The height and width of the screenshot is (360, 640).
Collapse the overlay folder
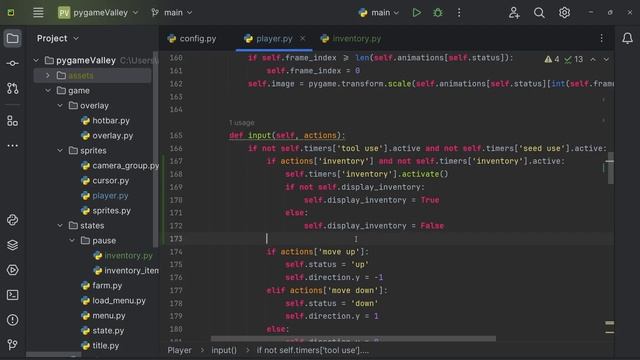(x=60, y=106)
